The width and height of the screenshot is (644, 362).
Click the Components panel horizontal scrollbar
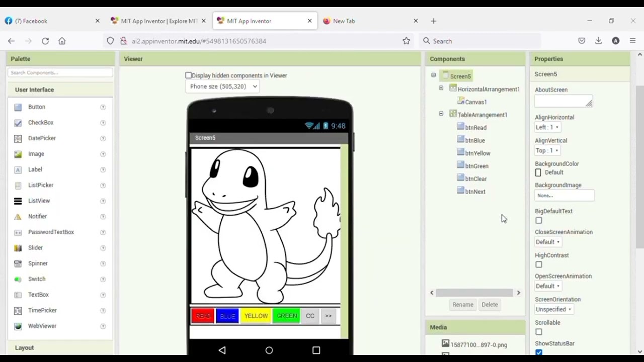(474, 293)
